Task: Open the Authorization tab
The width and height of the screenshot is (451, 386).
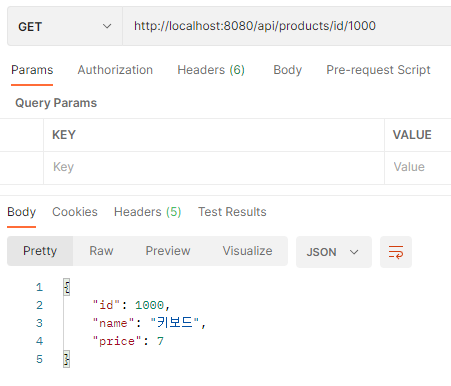Action: point(115,70)
